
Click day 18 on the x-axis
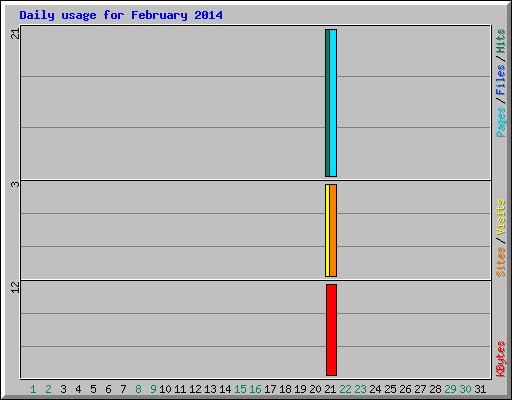point(285,389)
